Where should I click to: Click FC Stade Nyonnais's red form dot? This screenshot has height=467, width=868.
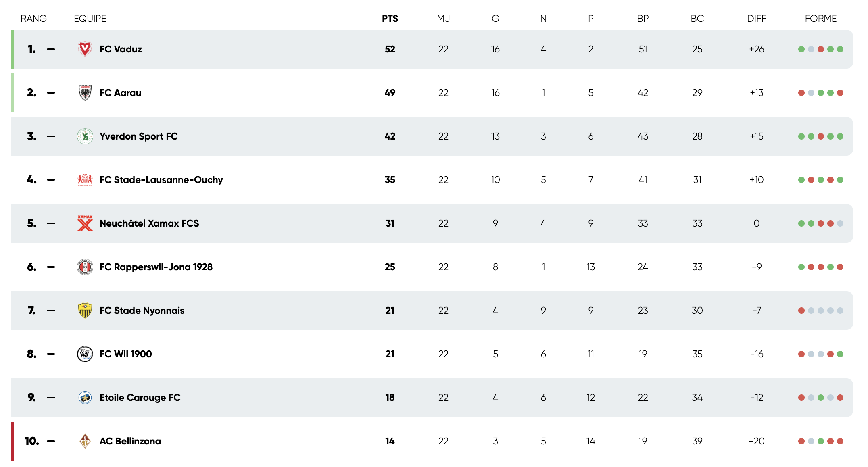801,311
